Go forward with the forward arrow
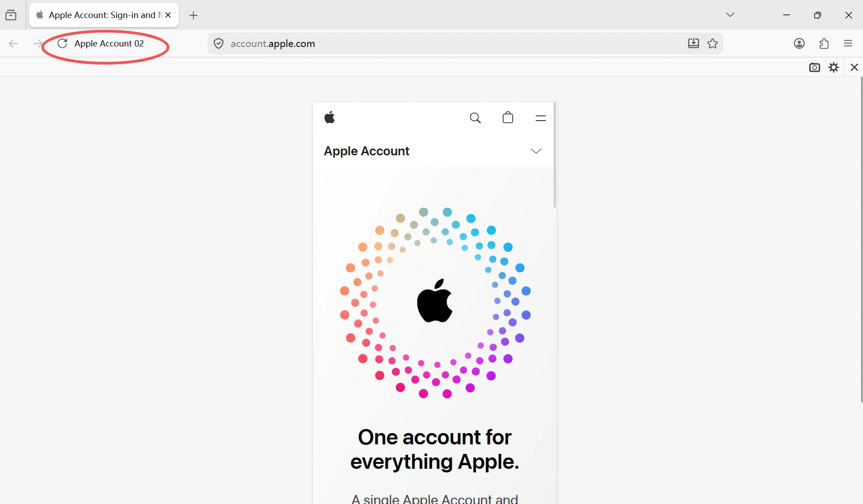863x504 pixels. point(37,43)
